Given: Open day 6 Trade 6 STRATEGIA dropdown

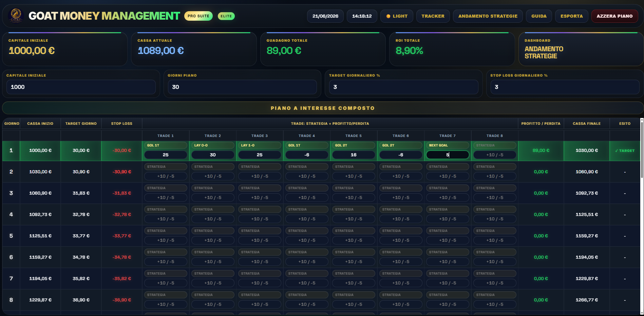Looking at the screenshot, I should [x=401, y=252].
